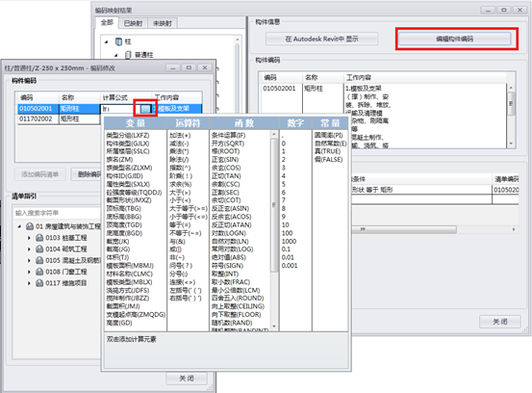Select 010502001 in the right 构件编码 table
This screenshot has height=393, width=532.
pos(279,89)
